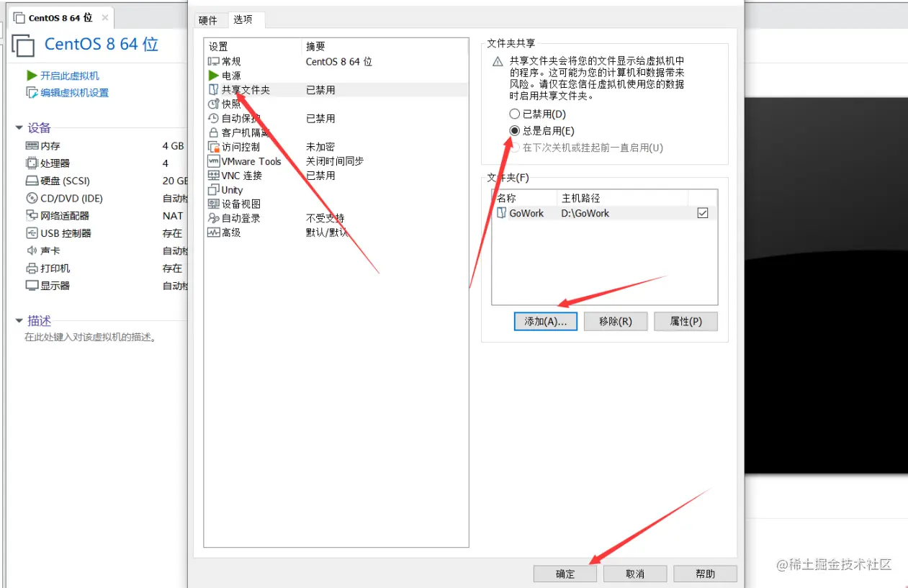Click the D:\GoWork host path cell
Screen dimensions: 908x588
coord(585,213)
